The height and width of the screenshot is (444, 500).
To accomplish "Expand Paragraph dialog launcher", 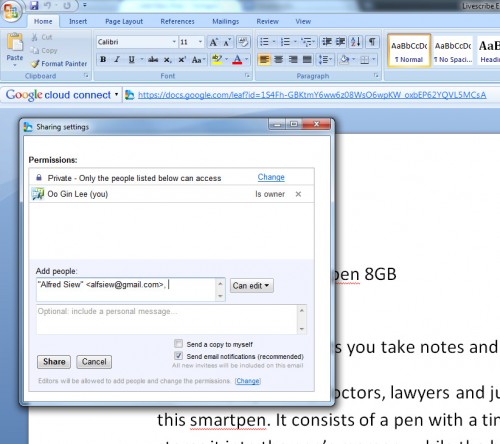I will pyautogui.click(x=376, y=76).
